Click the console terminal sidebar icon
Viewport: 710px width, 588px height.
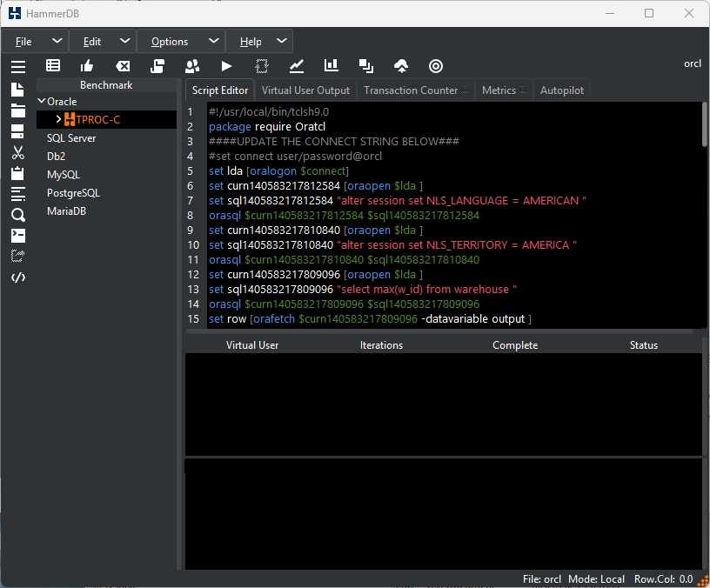(18, 236)
